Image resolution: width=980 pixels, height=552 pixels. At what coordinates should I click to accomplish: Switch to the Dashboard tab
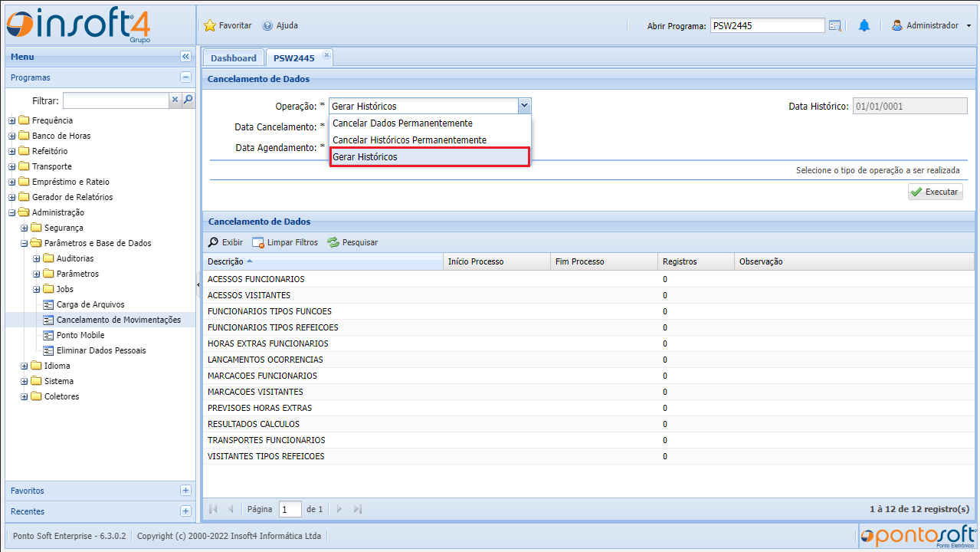coord(234,58)
